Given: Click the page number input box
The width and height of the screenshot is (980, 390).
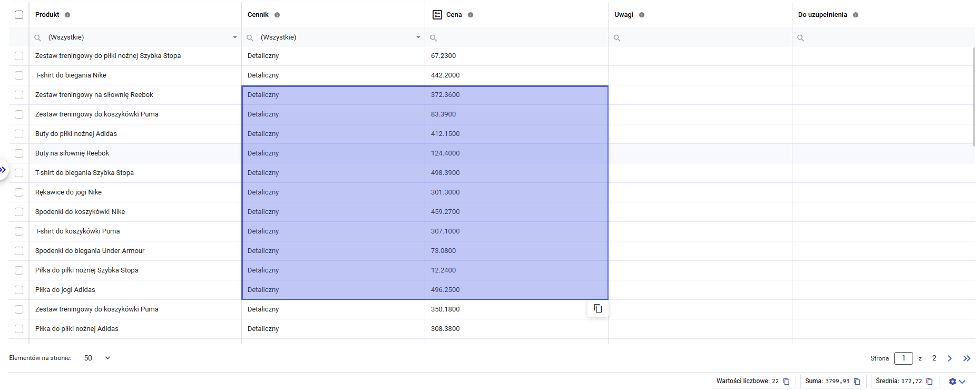Looking at the screenshot, I should pos(903,358).
